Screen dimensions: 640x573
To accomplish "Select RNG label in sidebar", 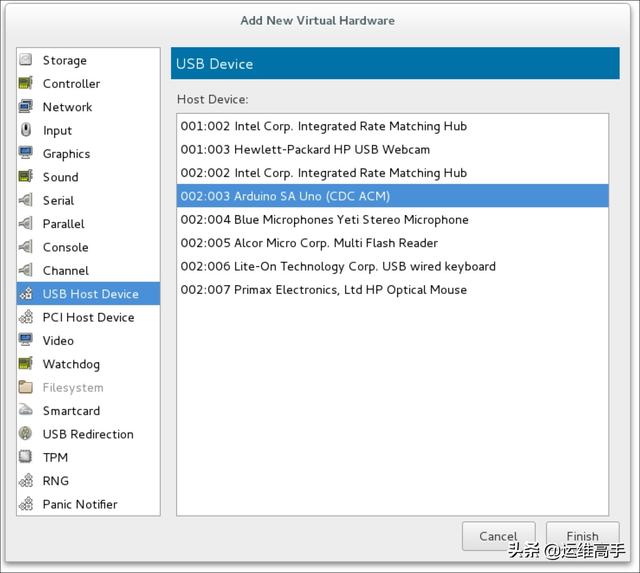I will point(56,481).
